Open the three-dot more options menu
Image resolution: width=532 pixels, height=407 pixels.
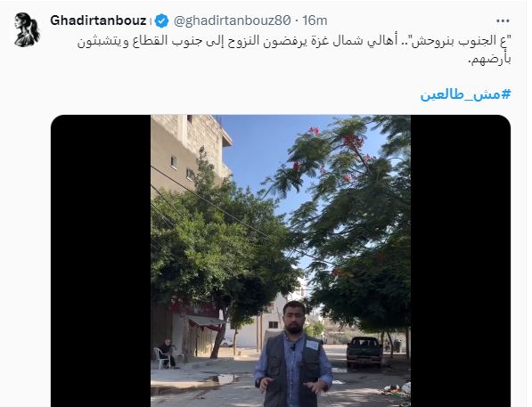coord(503,21)
